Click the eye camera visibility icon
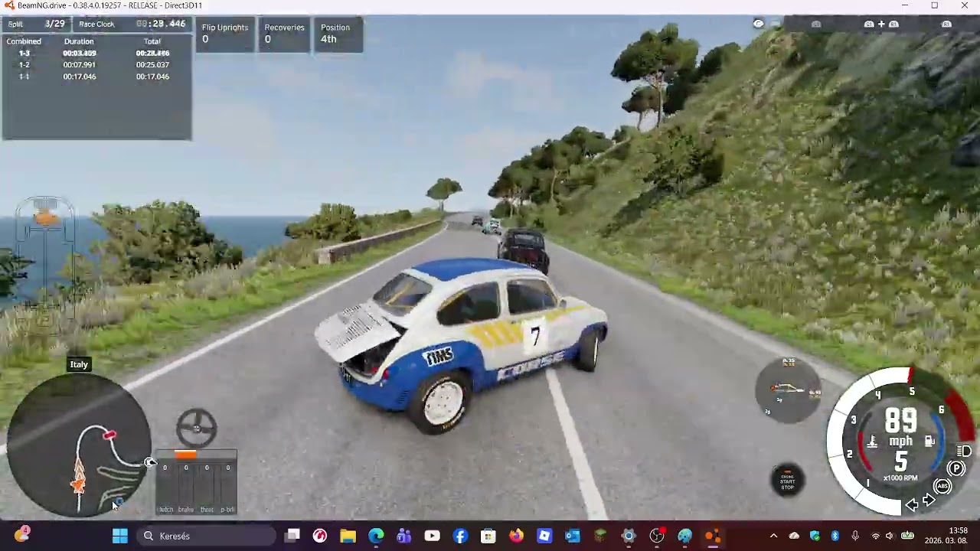This screenshot has width=980, height=551. pyautogui.click(x=758, y=24)
